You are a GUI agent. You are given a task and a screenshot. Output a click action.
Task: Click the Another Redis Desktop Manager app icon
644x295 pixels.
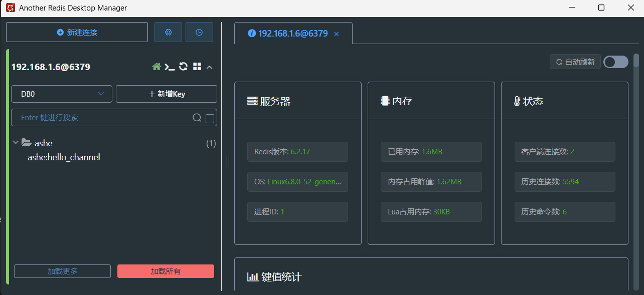point(10,8)
